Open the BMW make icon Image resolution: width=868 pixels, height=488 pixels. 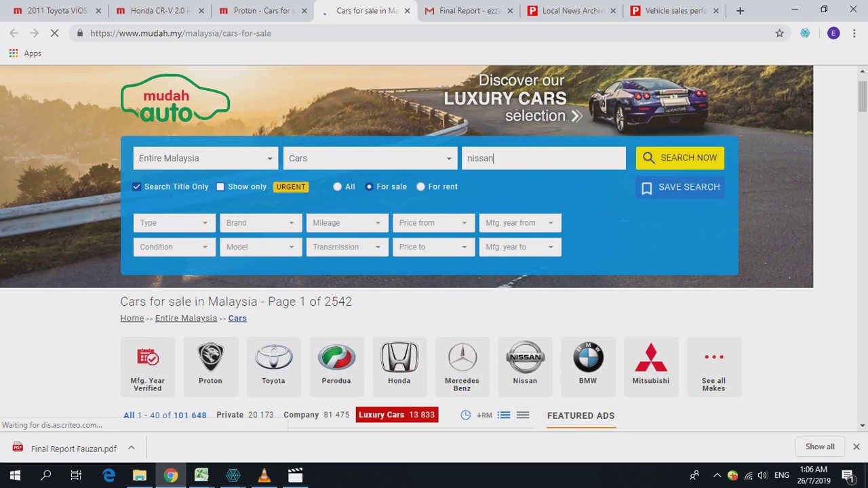point(588,366)
